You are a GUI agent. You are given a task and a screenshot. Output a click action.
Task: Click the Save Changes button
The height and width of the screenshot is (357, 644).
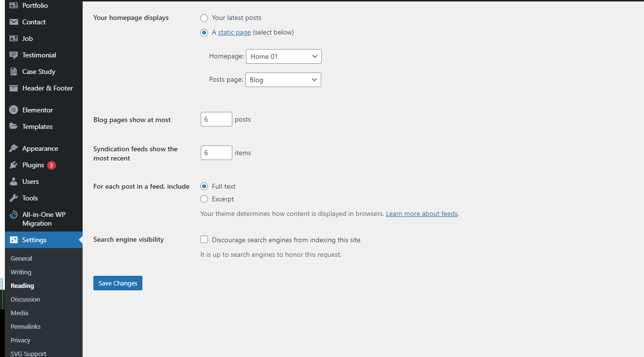(x=118, y=283)
